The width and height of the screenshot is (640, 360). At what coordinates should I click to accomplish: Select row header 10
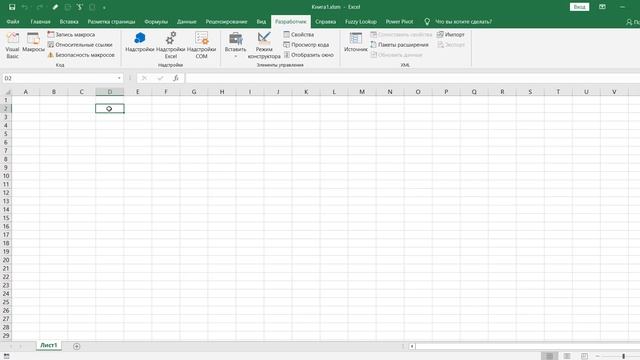pyautogui.click(x=6, y=176)
